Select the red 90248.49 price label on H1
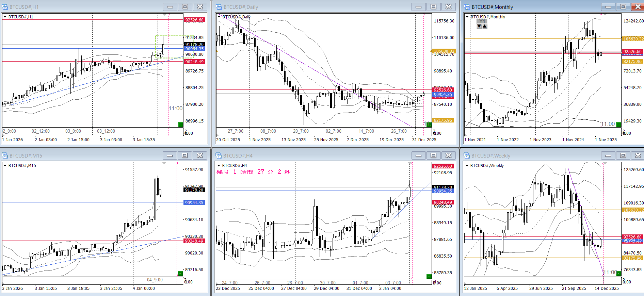Viewport: 644px width, 296px height. pos(194,62)
